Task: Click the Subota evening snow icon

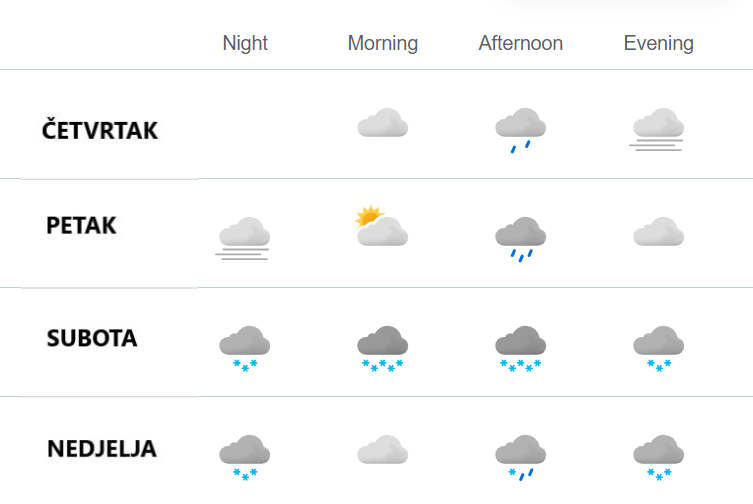Action: (658, 349)
